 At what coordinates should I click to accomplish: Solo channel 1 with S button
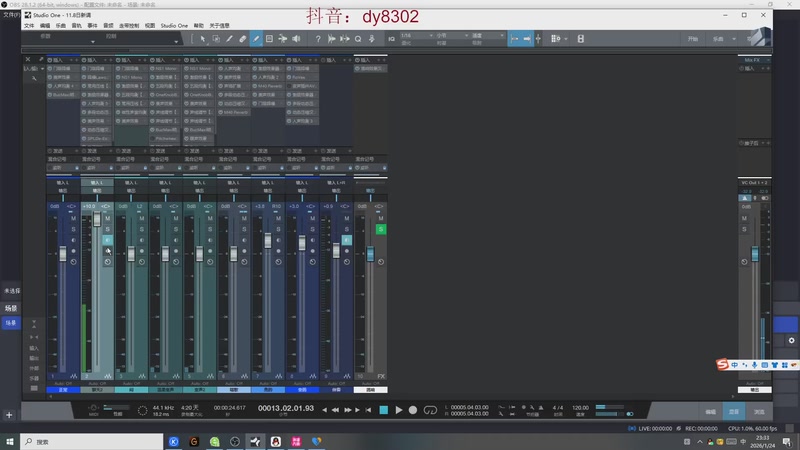tap(73, 229)
